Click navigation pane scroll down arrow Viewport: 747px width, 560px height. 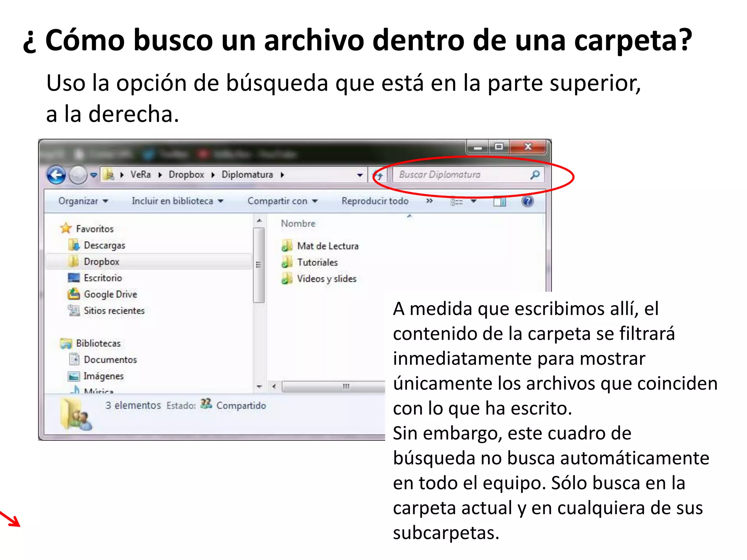point(259,386)
